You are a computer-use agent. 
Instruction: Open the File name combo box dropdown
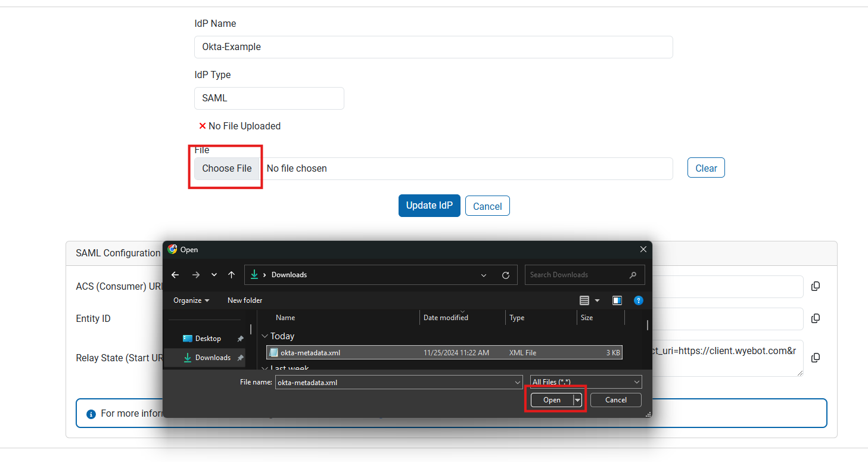tap(517, 382)
